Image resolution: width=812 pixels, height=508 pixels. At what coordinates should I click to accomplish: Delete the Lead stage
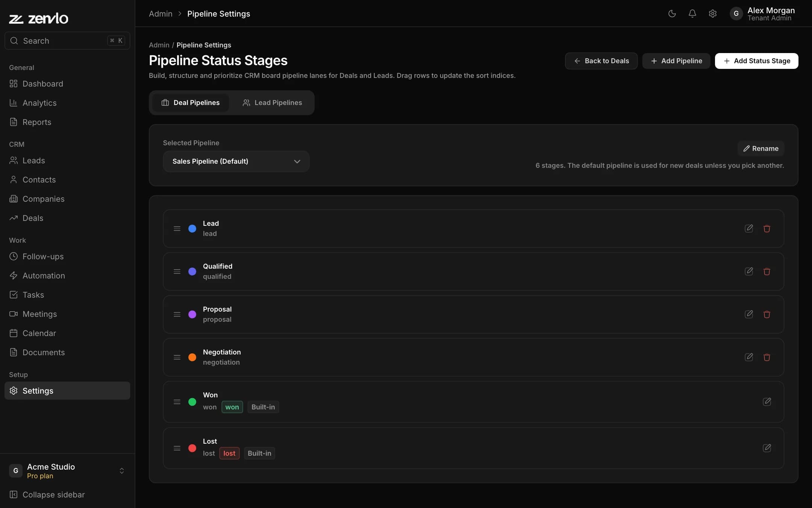click(x=767, y=228)
